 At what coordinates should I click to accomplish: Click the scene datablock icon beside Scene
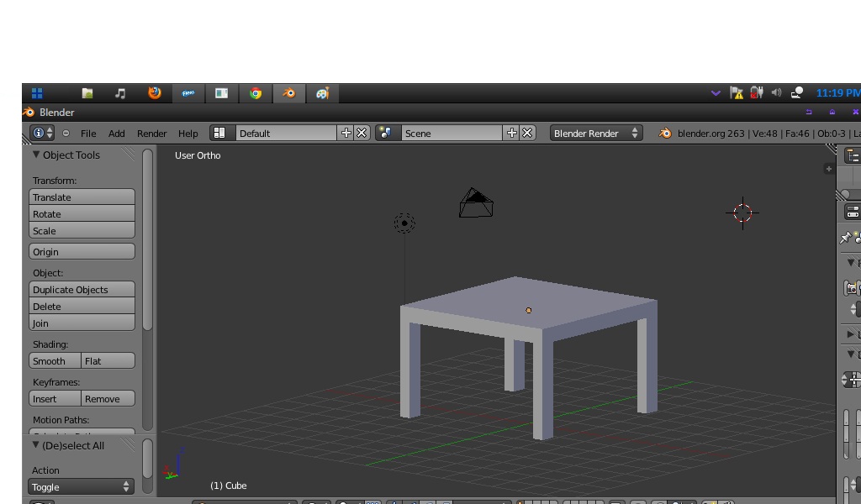(x=388, y=133)
